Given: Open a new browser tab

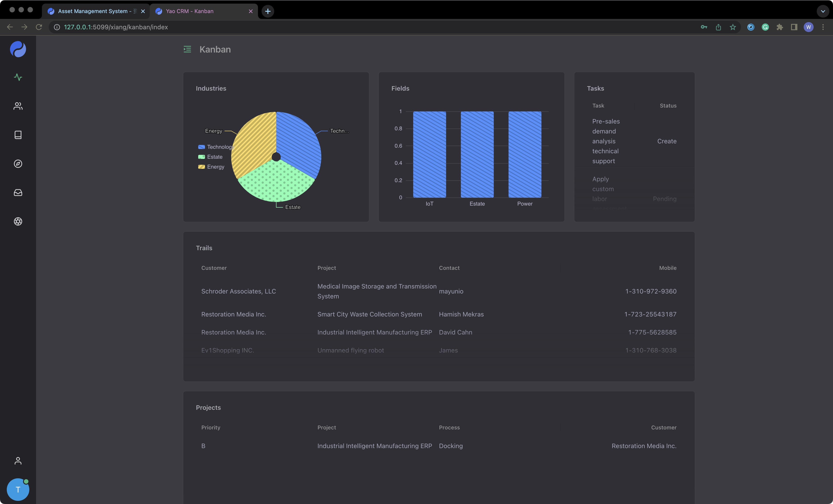Looking at the screenshot, I should [268, 11].
